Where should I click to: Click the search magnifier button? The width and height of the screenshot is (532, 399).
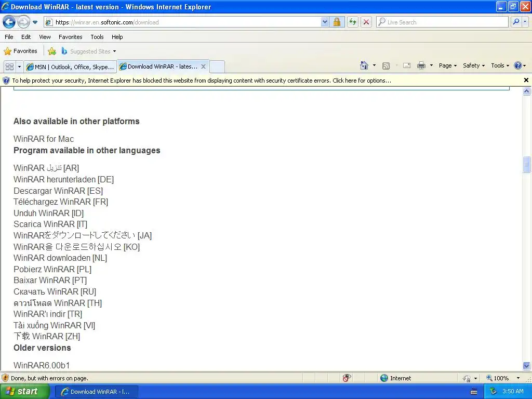tap(516, 22)
